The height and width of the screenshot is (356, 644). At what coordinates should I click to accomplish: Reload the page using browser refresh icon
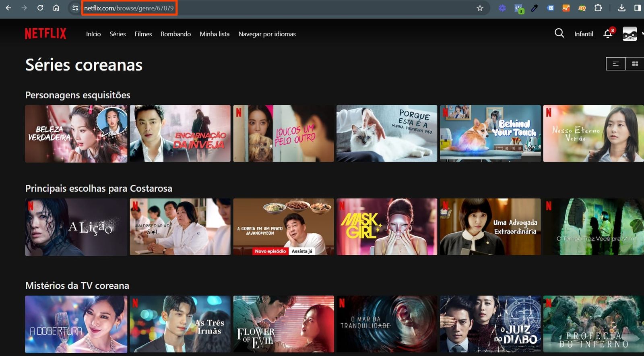[x=40, y=8]
